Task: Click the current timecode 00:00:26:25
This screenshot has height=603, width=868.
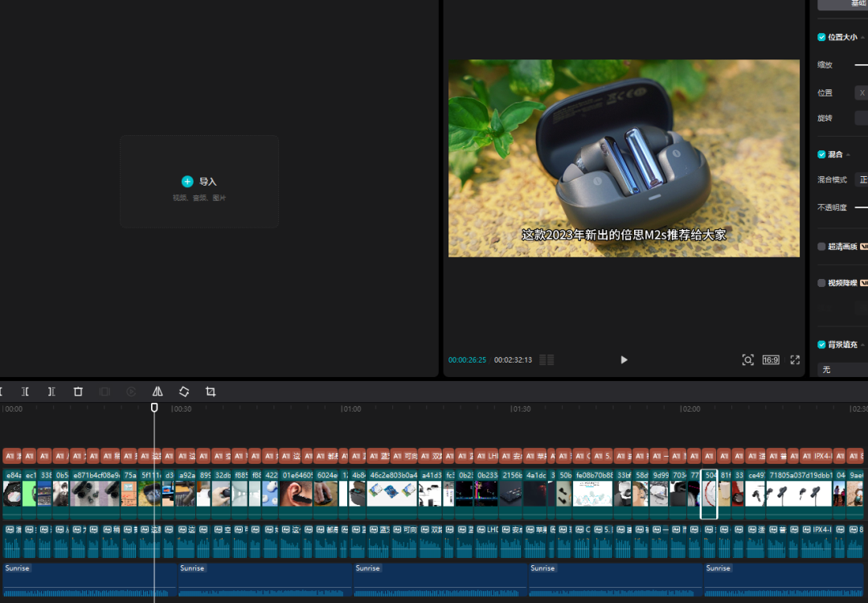Action: (467, 360)
